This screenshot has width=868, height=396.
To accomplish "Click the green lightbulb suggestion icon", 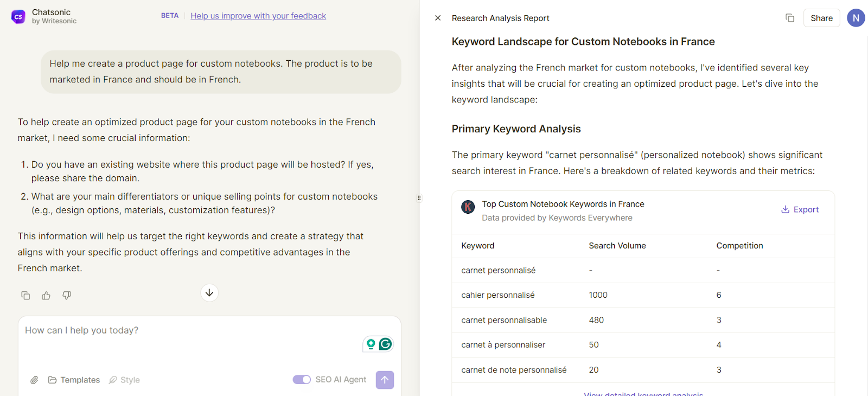I will [x=371, y=344].
